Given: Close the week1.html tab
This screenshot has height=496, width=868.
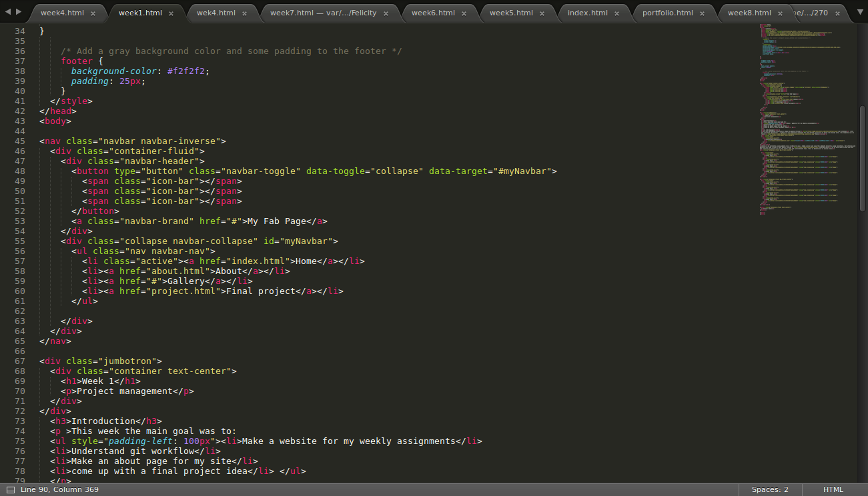Looking at the screenshot, I should pos(171,13).
